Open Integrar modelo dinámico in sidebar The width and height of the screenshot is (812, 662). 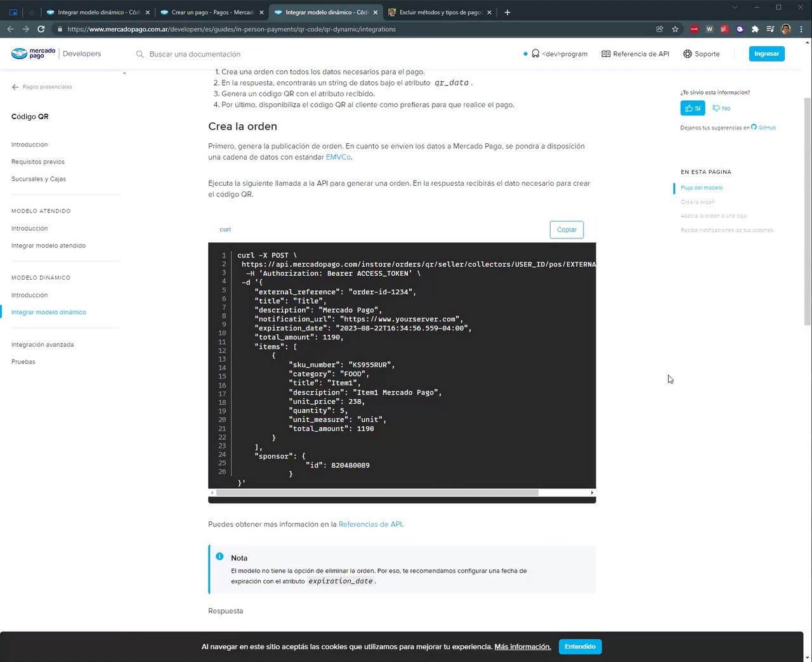coord(49,312)
